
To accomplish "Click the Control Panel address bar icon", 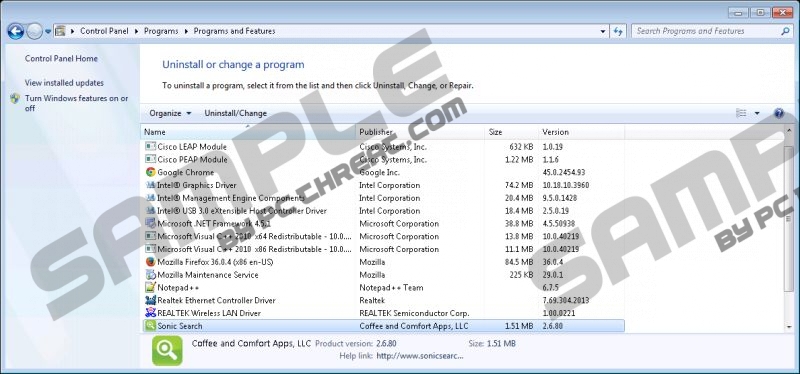I will [60, 31].
